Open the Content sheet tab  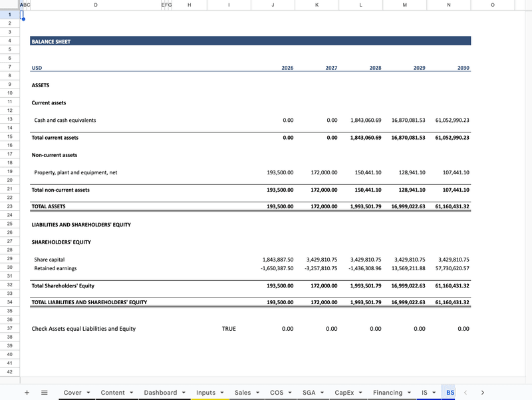click(x=112, y=393)
